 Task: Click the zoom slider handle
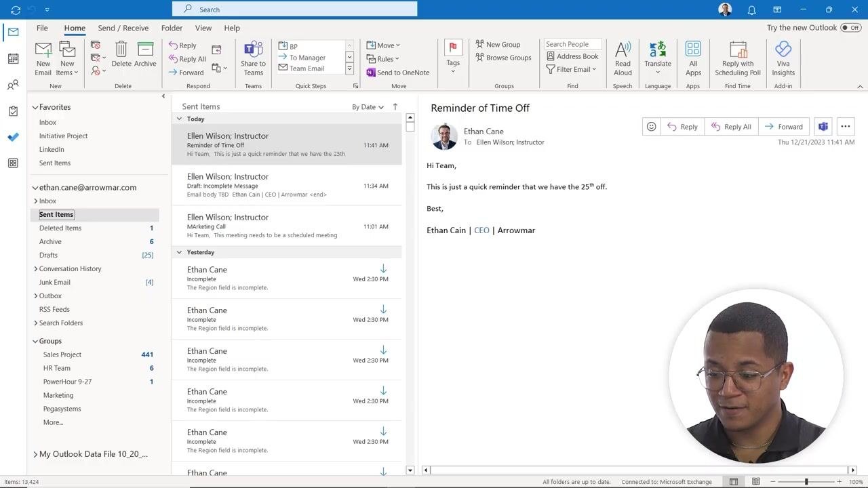pyautogui.click(x=806, y=482)
